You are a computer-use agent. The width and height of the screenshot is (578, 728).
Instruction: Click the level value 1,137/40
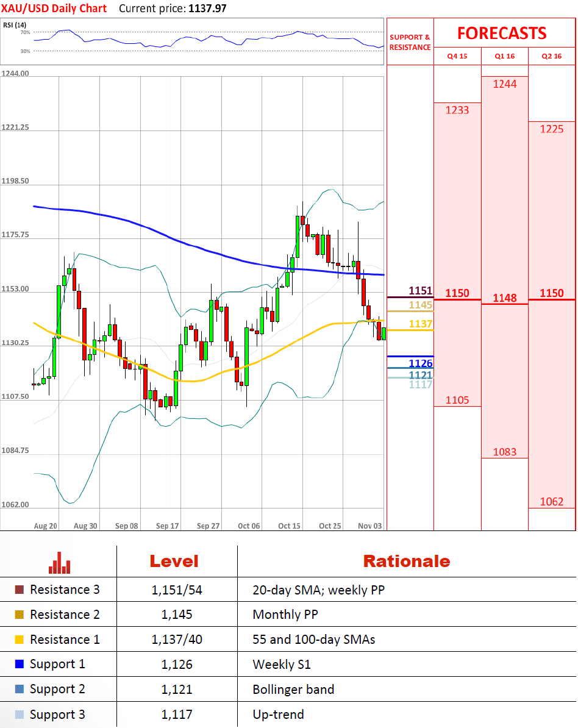(x=177, y=640)
